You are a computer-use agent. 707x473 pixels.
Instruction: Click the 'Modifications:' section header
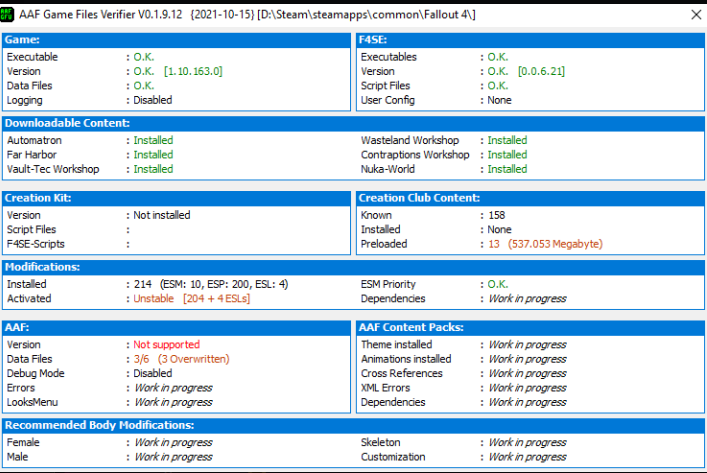354,267
